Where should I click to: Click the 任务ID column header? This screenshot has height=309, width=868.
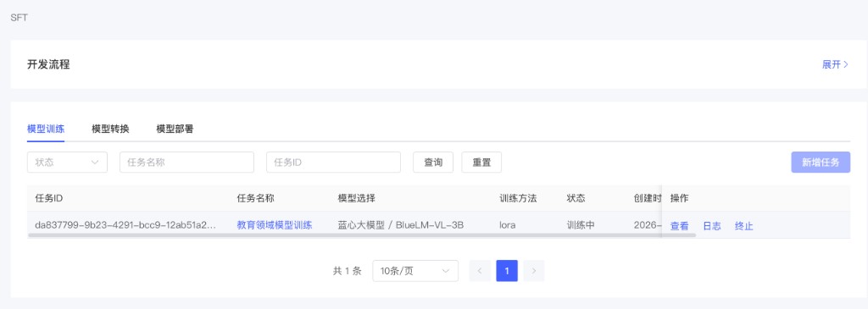48,198
